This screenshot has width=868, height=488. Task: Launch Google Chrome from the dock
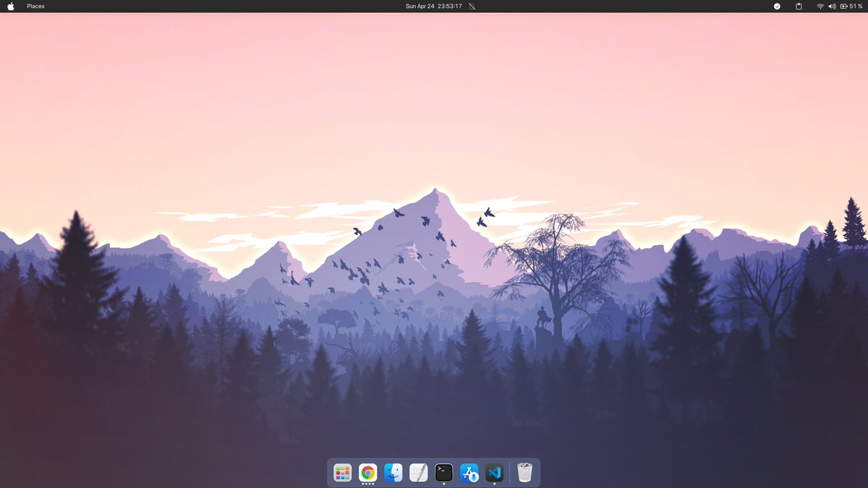tap(368, 473)
